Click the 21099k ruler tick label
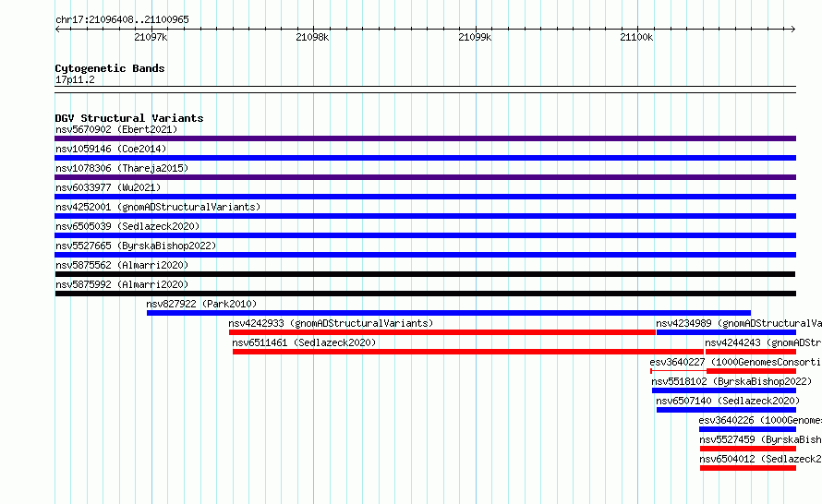The width and height of the screenshot is (822, 504). point(475,37)
